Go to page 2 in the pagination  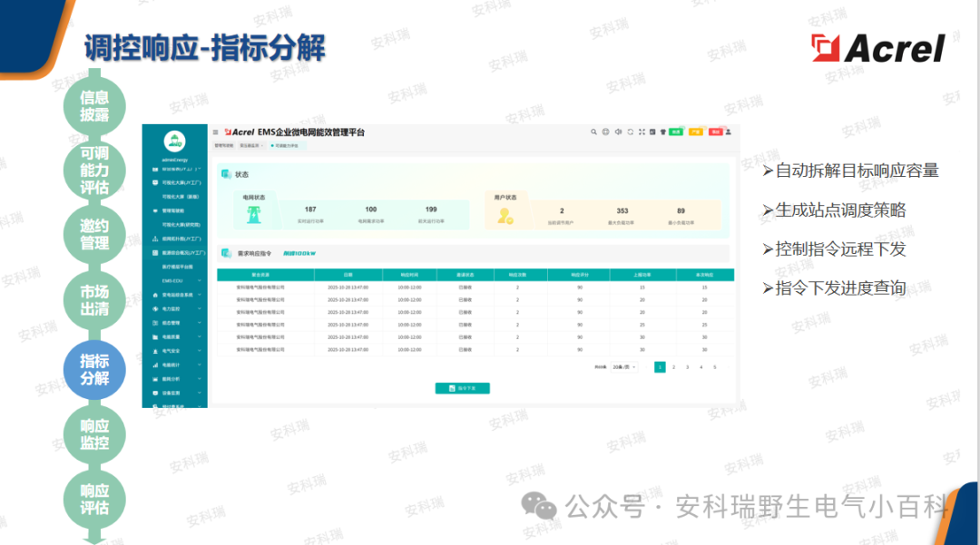point(673,366)
